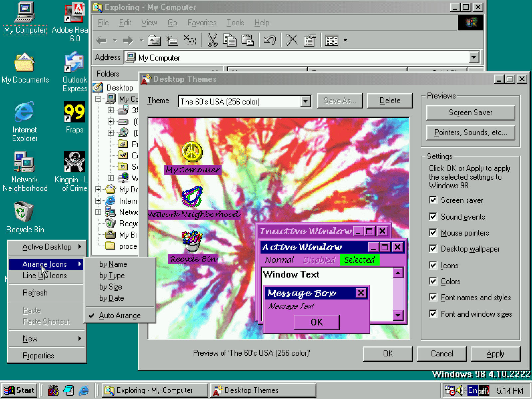Click the Undo icon in the Explorer toolbar
This screenshot has height=399, width=532.
[270, 41]
